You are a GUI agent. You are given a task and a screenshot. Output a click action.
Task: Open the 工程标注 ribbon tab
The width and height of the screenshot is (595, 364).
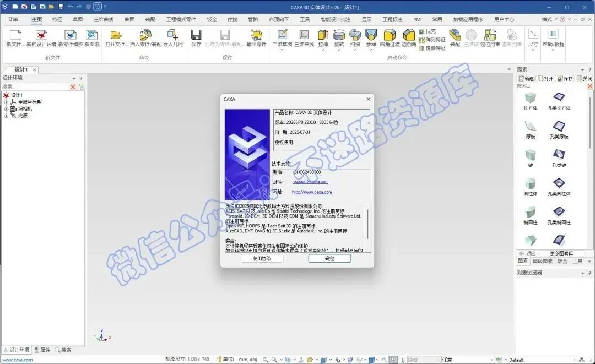pos(392,19)
